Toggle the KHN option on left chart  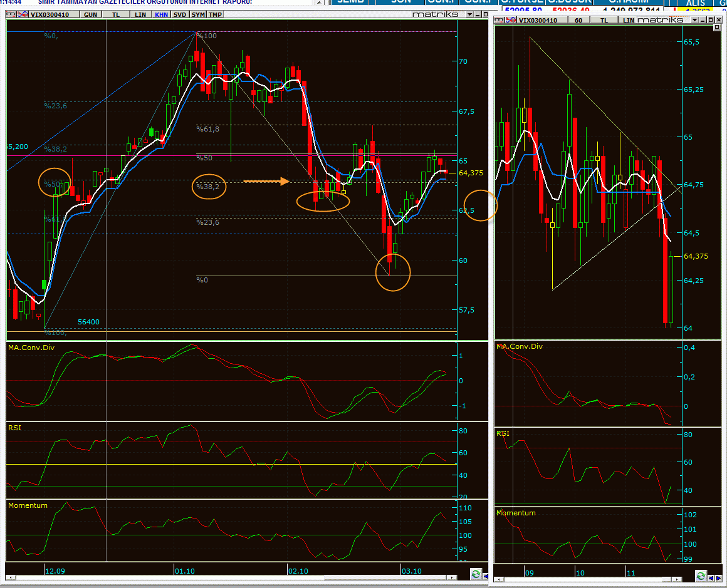click(x=161, y=15)
